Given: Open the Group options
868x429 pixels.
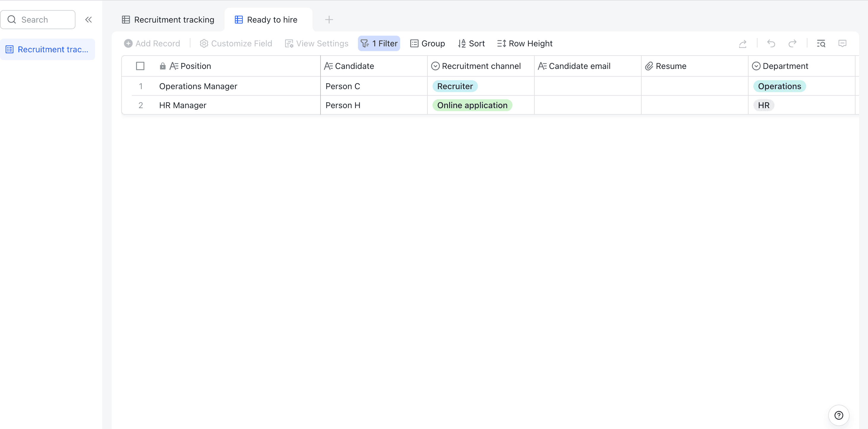Looking at the screenshot, I should [427, 43].
